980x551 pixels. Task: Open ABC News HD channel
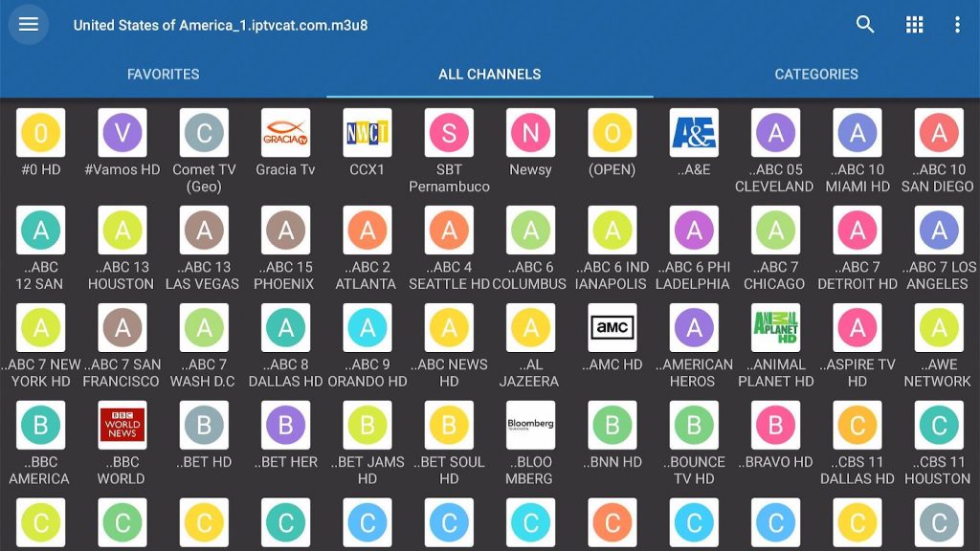coord(449,328)
